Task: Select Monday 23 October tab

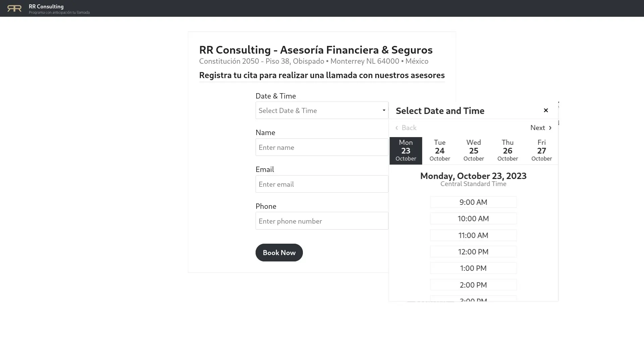Action: (x=406, y=150)
